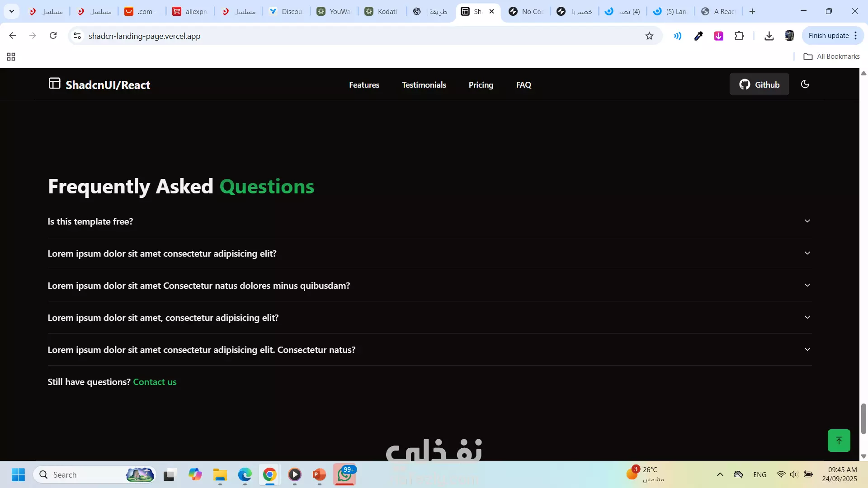Image resolution: width=868 pixels, height=488 pixels.
Task: Expand last FAQ 'Consectetur natus?' chevron
Action: [807, 349]
